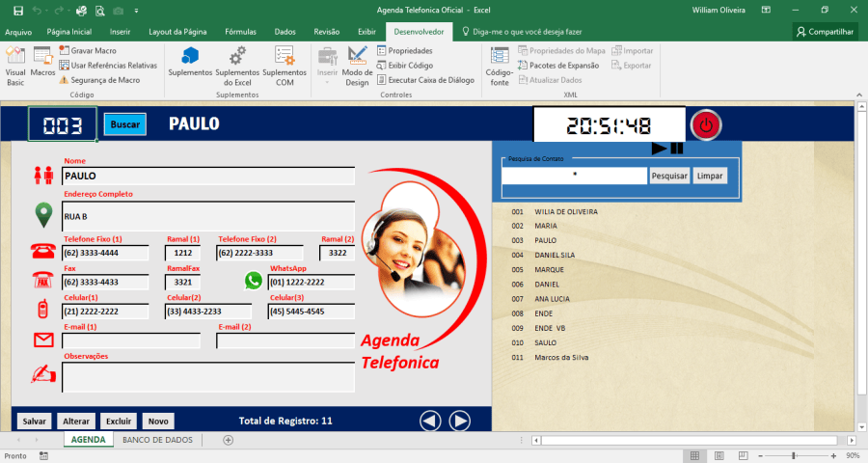Open control Propriedades
The image size is (868, 463).
[405, 50]
